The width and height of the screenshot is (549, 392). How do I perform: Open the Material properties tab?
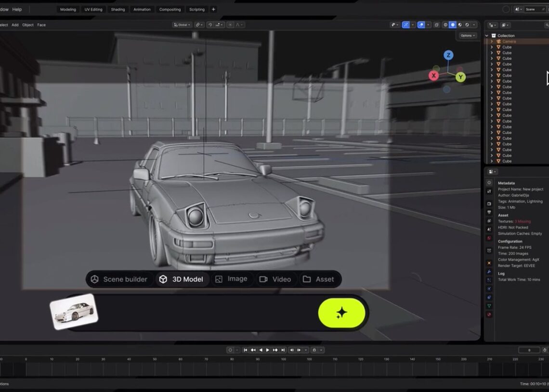pyautogui.click(x=489, y=315)
